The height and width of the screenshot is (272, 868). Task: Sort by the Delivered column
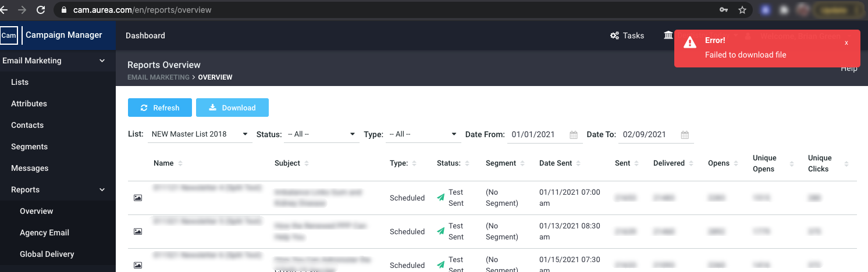tap(673, 163)
